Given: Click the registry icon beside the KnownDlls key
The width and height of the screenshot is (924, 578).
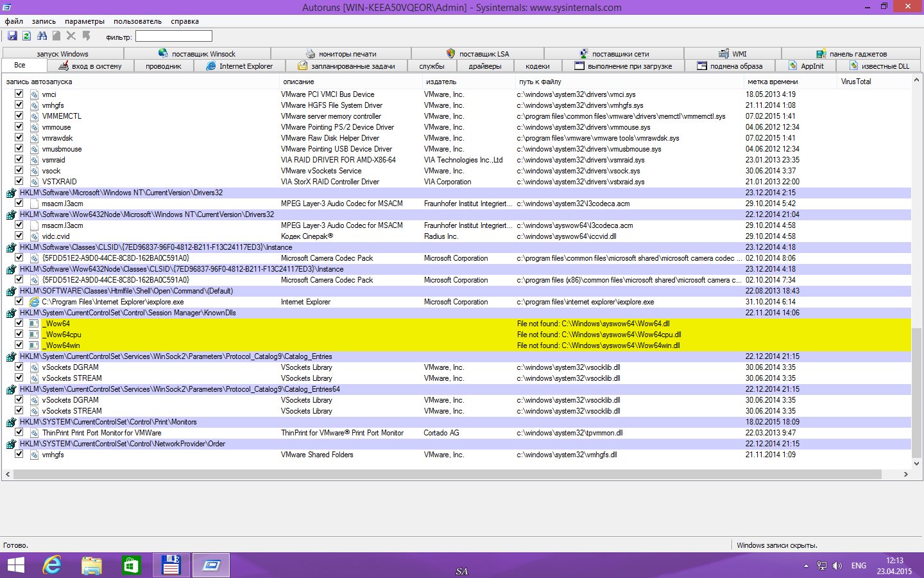Looking at the screenshot, I should click(x=11, y=313).
